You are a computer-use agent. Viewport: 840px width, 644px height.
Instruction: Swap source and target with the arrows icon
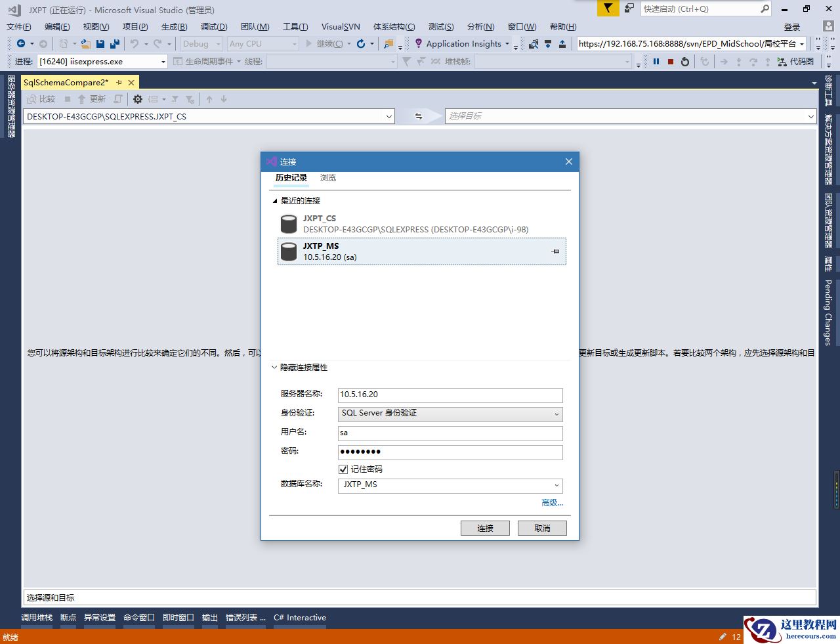(x=419, y=116)
